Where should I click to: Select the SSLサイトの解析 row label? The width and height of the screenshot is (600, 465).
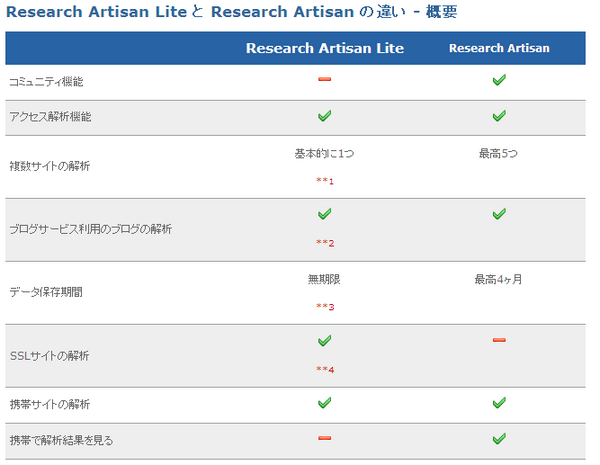49,356
